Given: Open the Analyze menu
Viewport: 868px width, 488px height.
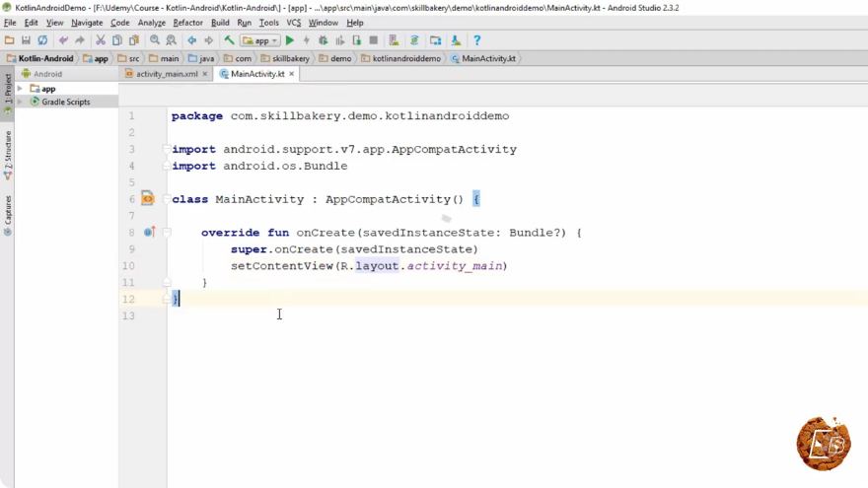Looking at the screenshot, I should pyautogui.click(x=152, y=23).
